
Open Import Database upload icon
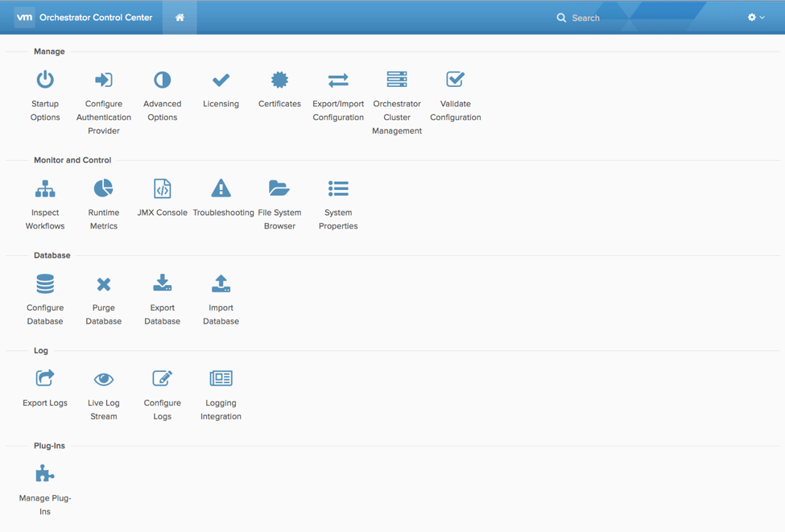tap(221, 282)
